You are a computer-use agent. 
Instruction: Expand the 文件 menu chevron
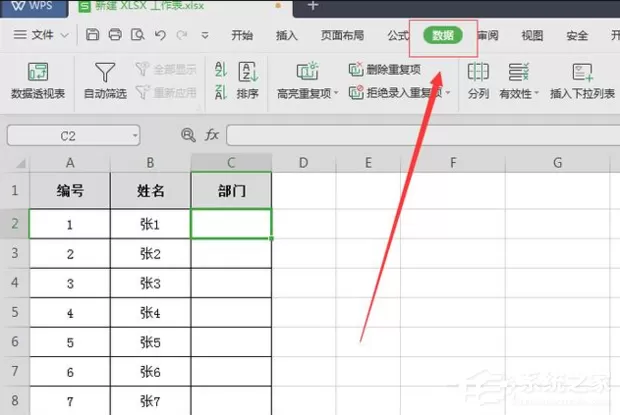tap(64, 36)
